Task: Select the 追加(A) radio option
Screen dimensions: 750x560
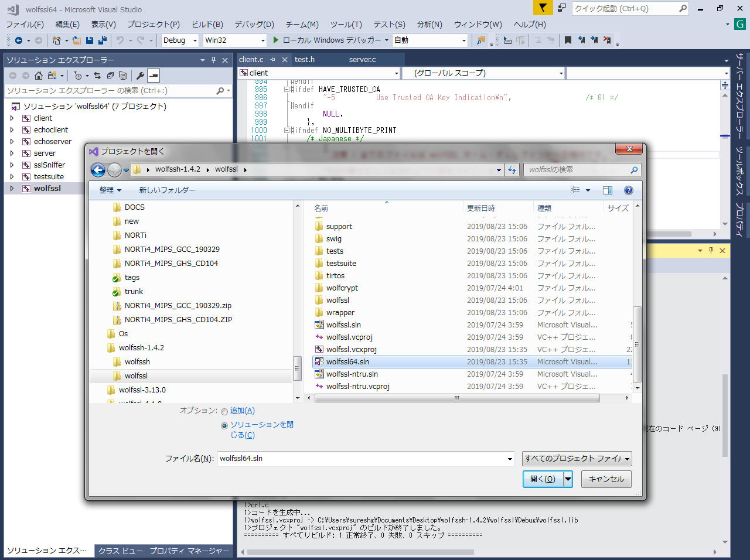Action: 224,411
